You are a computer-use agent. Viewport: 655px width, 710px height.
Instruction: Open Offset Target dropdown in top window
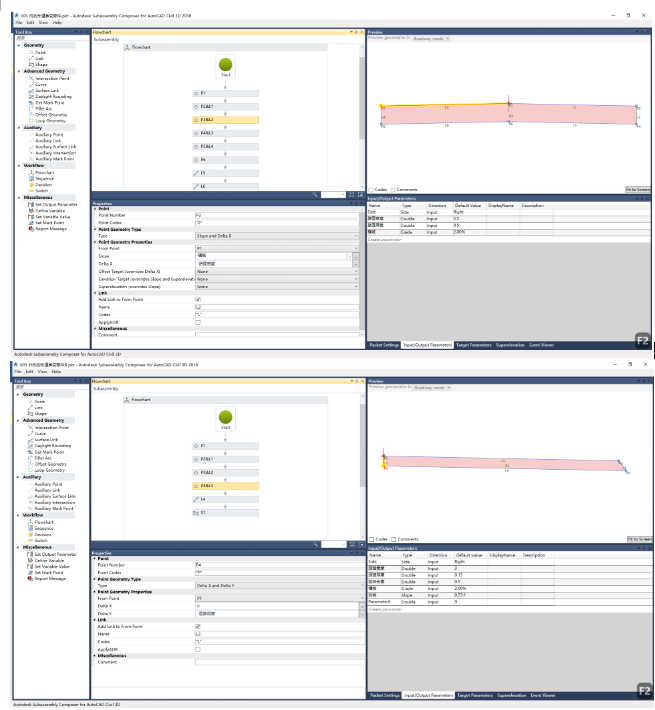pyautogui.click(x=277, y=271)
